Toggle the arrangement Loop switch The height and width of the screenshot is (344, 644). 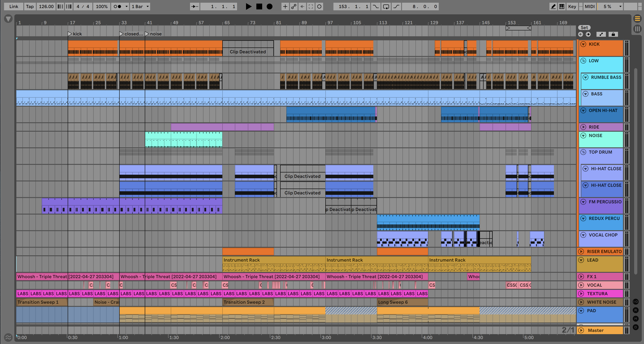pos(386,6)
